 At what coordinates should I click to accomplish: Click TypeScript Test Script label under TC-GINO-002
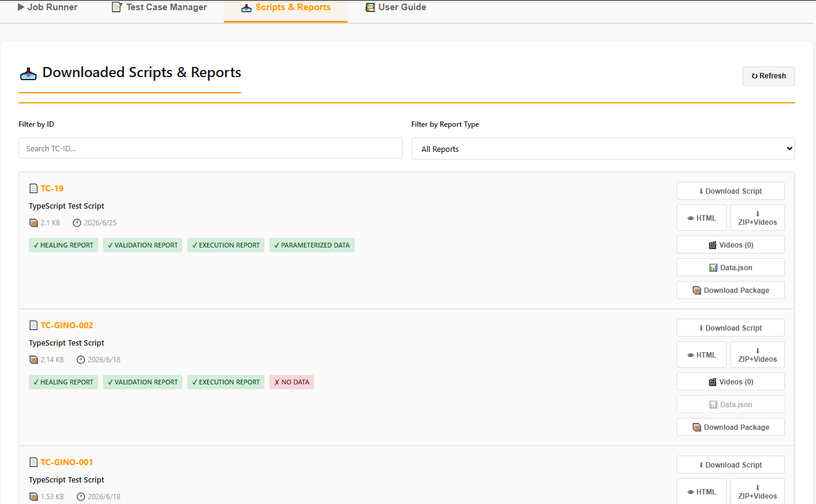click(x=66, y=343)
